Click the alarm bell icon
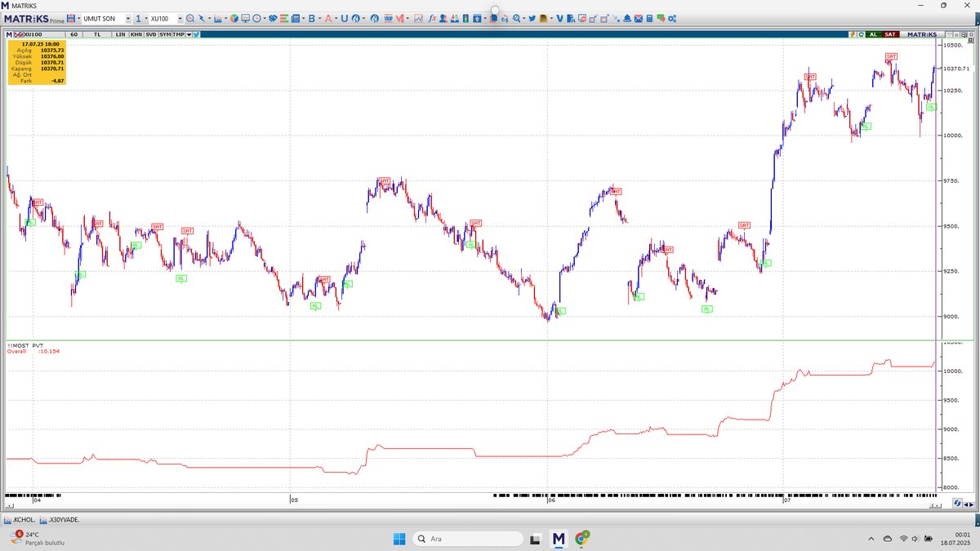The image size is (980, 551). [x=626, y=18]
